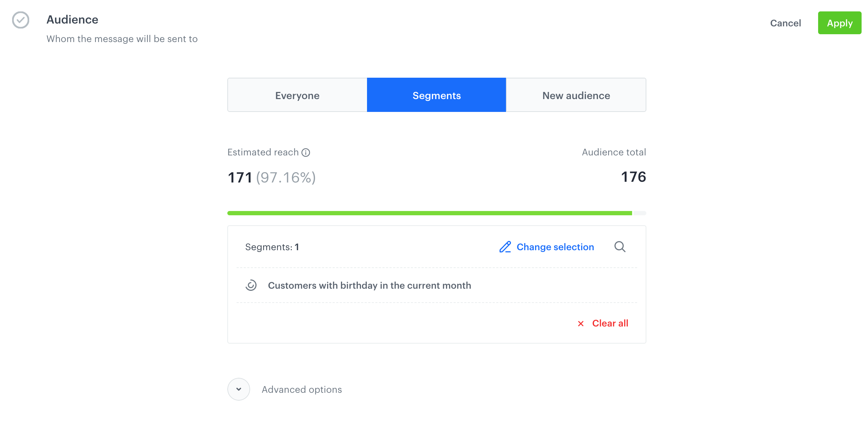Viewport: 868px width, 422px height.
Task: Click the dynamic segment refresh icon
Action: pyautogui.click(x=251, y=285)
